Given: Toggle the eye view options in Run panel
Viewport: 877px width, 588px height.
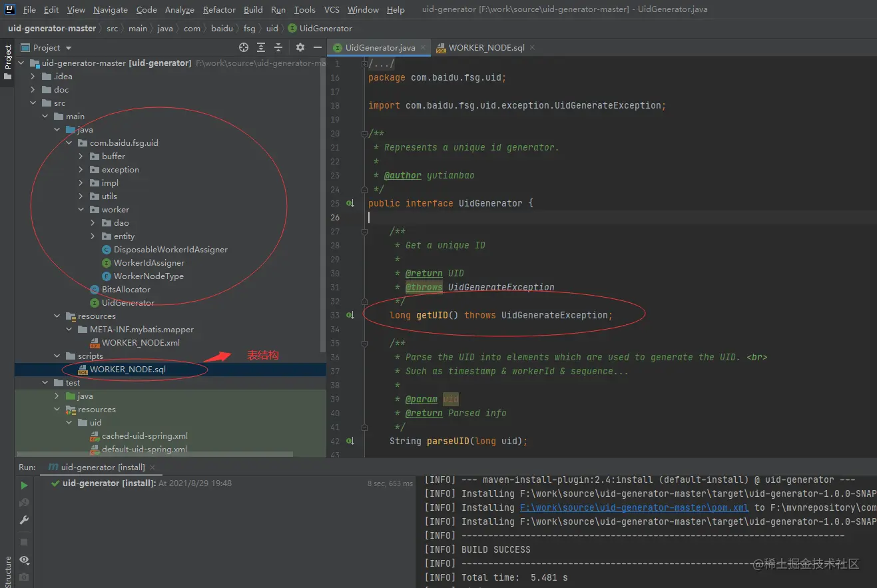Looking at the screenshot, I should pyautogui.click(x=24, y=559).
